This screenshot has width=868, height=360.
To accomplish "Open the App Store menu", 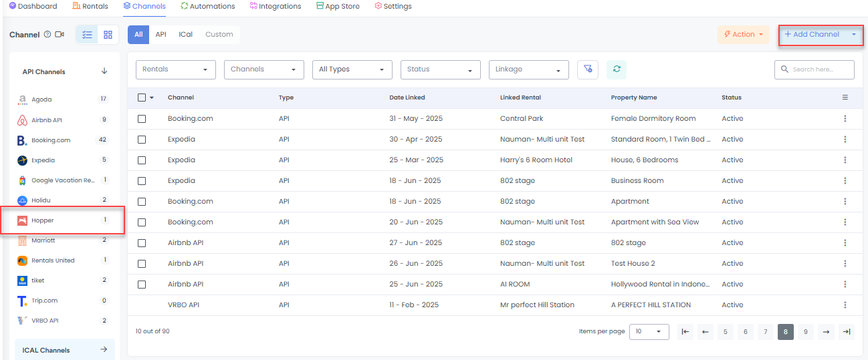I will click(338, 7).
